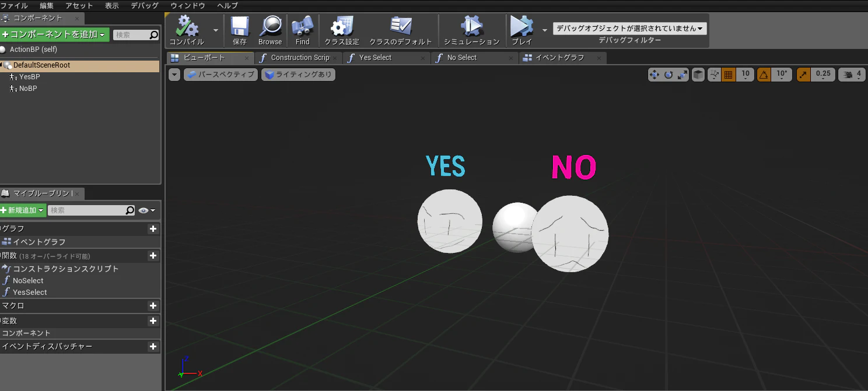
Task: Open クラスのデフォルト class defaults
Action: [x=401, y=30]
